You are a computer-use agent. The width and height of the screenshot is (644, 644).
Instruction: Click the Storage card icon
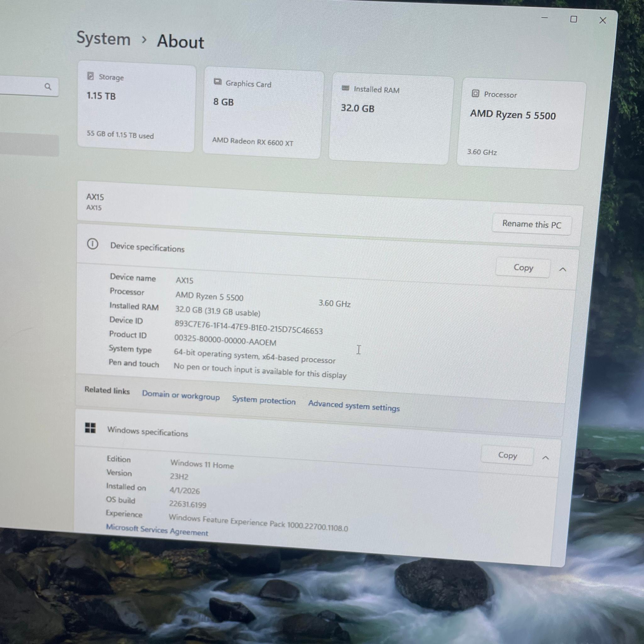pyautogui.click(x=90, y=76)
